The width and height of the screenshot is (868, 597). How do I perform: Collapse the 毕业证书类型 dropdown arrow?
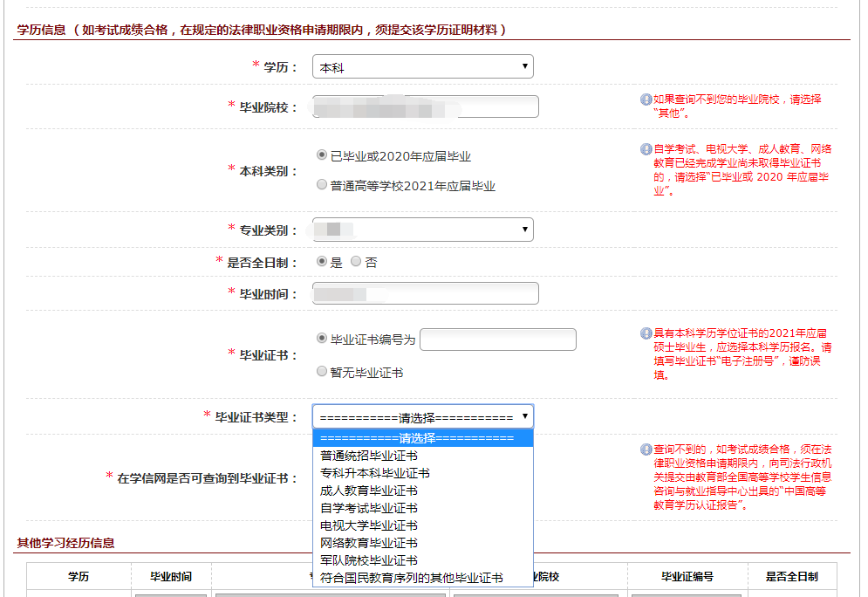tap(525, 416)
